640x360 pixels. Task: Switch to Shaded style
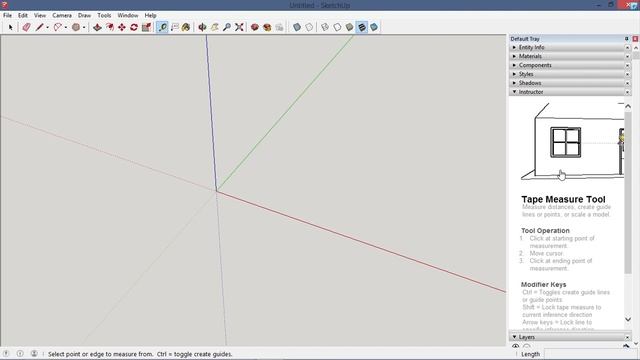point(349,27)
